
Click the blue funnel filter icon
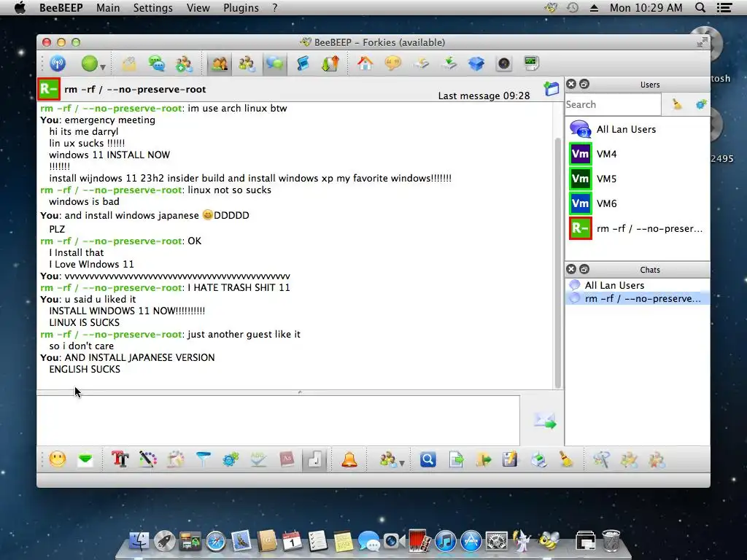(x=203, y=459)
